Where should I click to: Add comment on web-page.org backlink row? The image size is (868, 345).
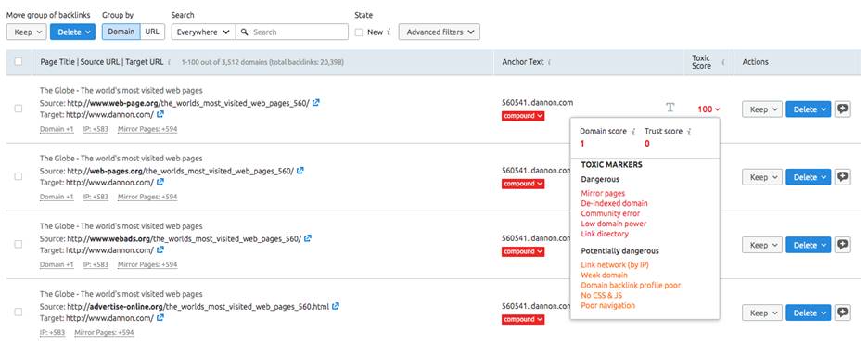pyautogui.click(x=843, y=109)
